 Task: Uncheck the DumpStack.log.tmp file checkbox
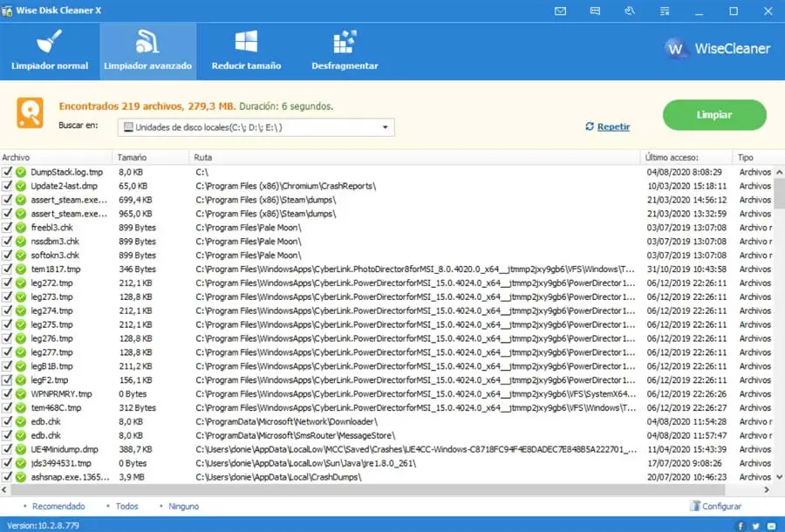tap(8, 173)
